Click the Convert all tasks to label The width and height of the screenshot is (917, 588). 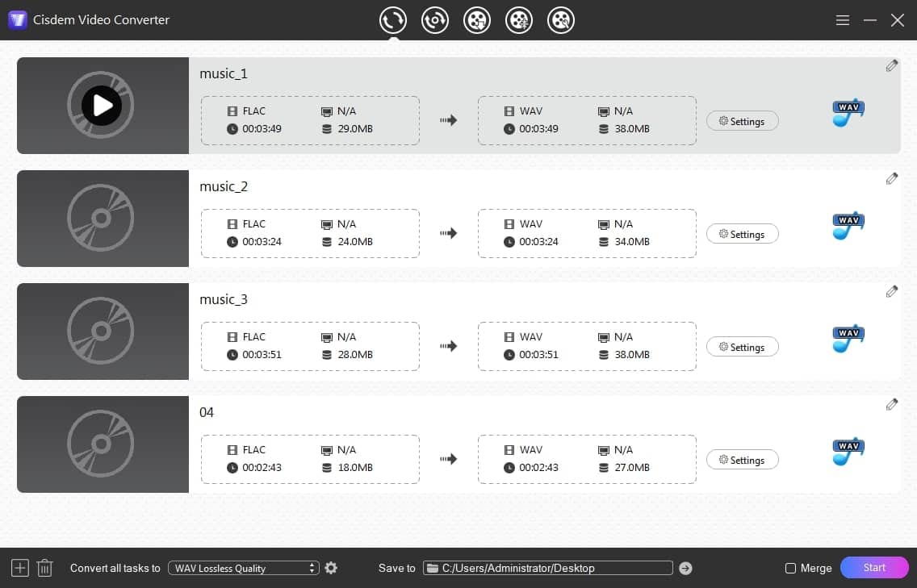coord(115,568)
